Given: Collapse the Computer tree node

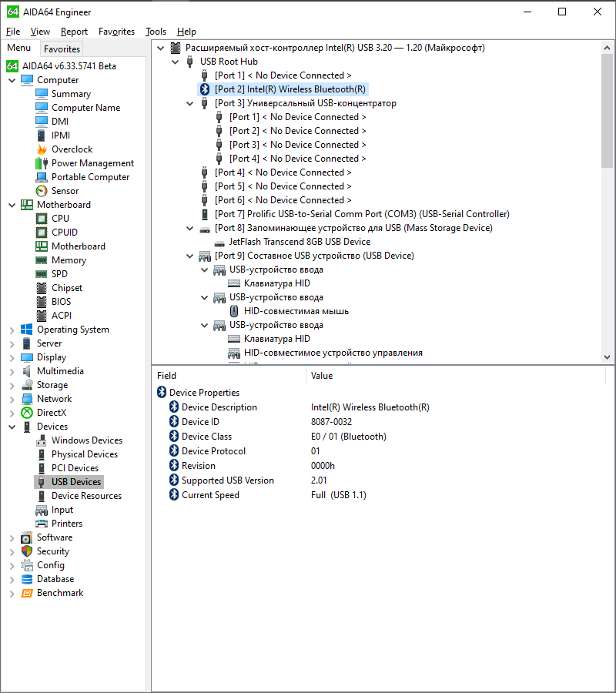Looking at the screenshot, I should click(x=12, y=80).
